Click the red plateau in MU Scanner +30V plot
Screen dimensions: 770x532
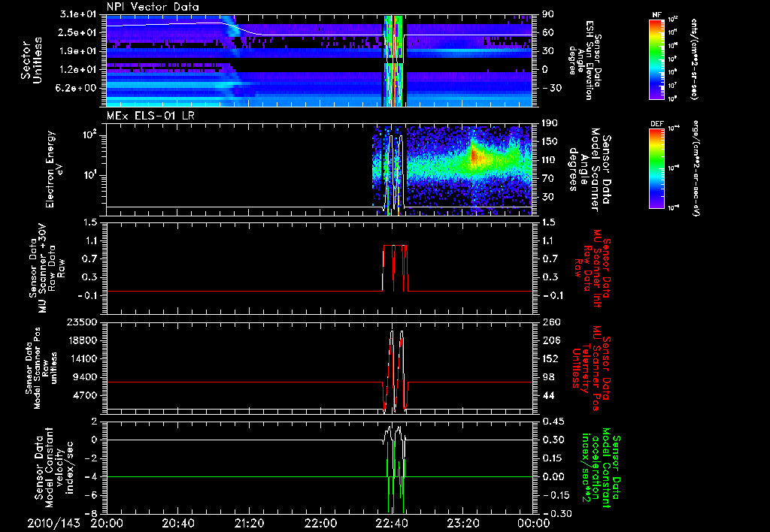395,246
